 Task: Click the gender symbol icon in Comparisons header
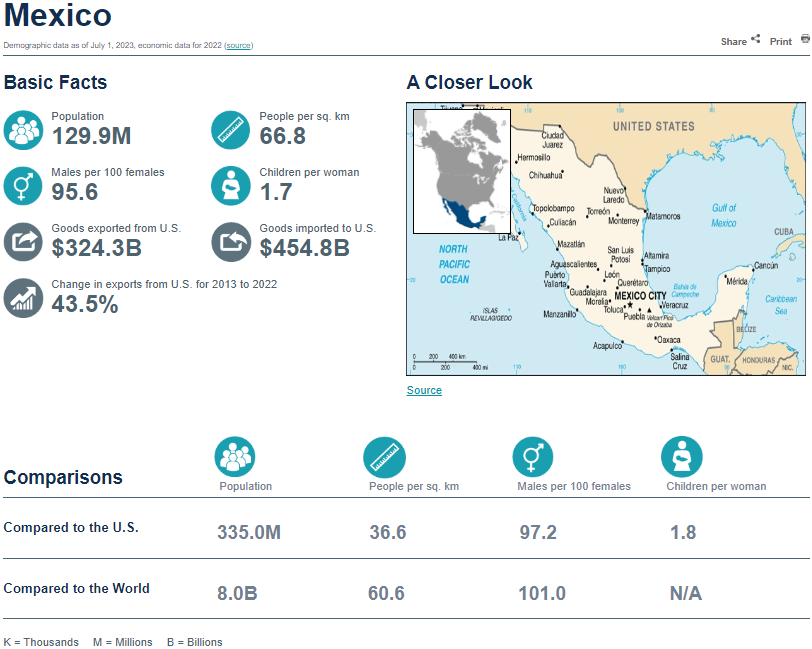533,457
